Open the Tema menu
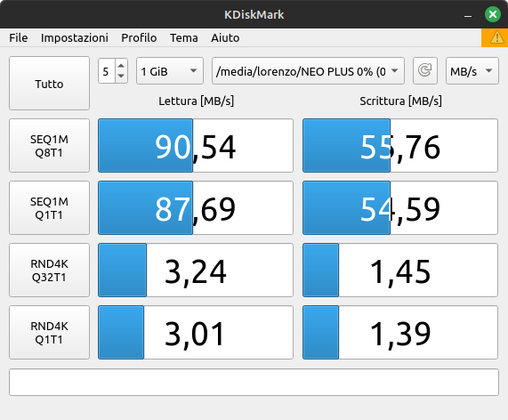The image size is (508, 420). [x=184, y=38]
